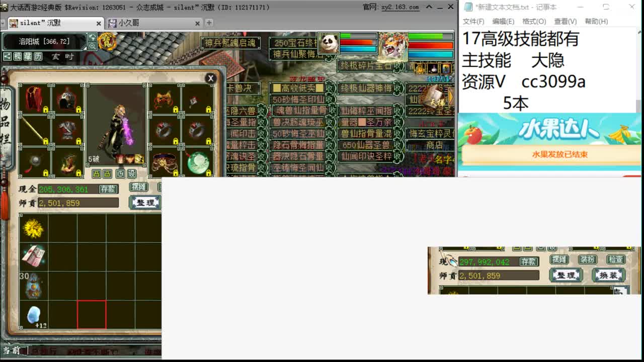Click the red-highlighted empty inventory cell
644x362 pixels.
click(x=92, y=315)
